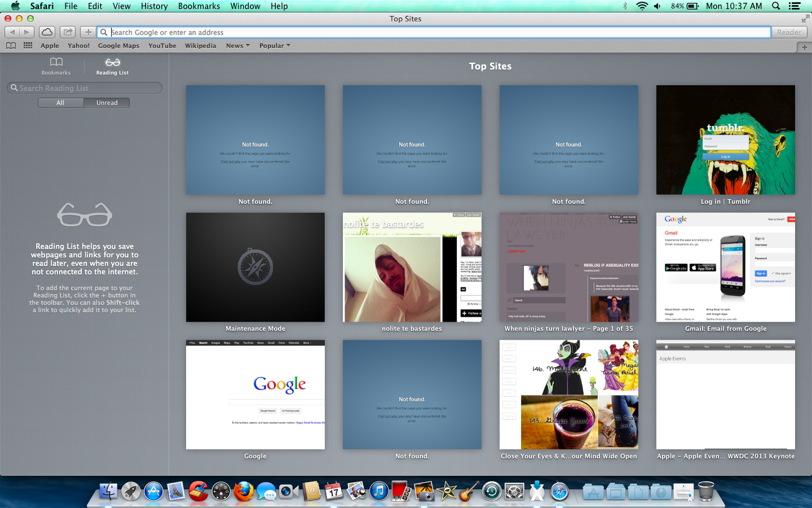Open Spotlight search in menu bar
The image size is (812, 508).
coord(776,6)
